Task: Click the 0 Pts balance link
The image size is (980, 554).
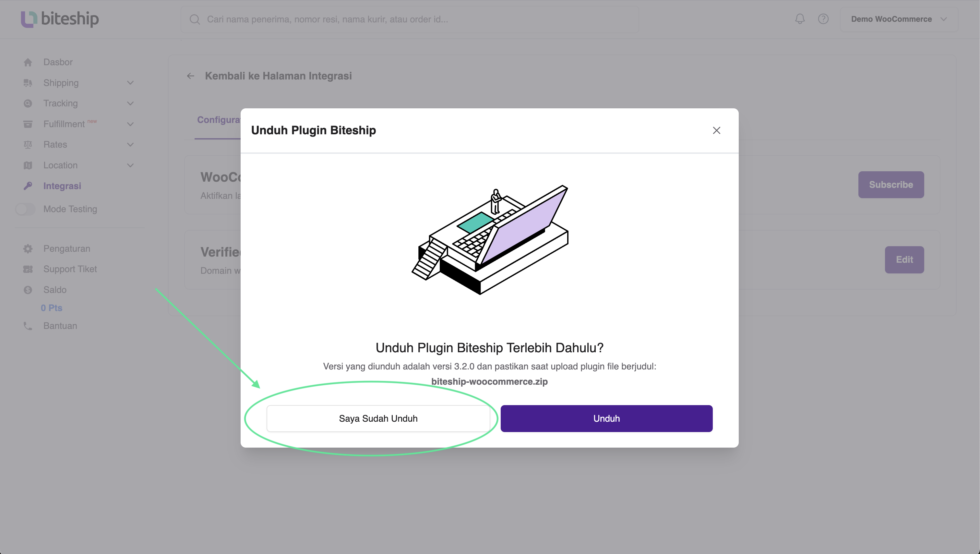Action: [51, 308]
